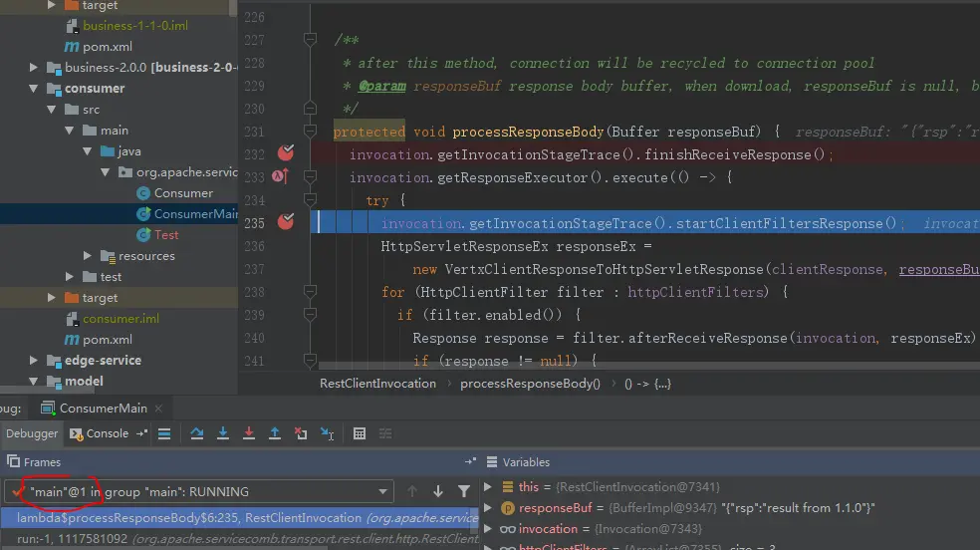This screenshot has height=550, width=980.
Task: Collapse the code fold marker at line 238
Action: point(310,292)
